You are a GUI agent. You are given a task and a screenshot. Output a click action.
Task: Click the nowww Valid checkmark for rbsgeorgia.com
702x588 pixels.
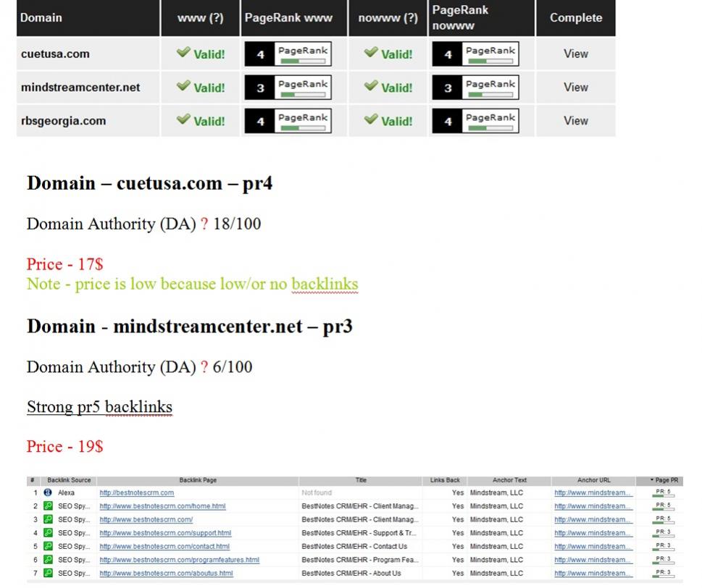pos(371,119)
